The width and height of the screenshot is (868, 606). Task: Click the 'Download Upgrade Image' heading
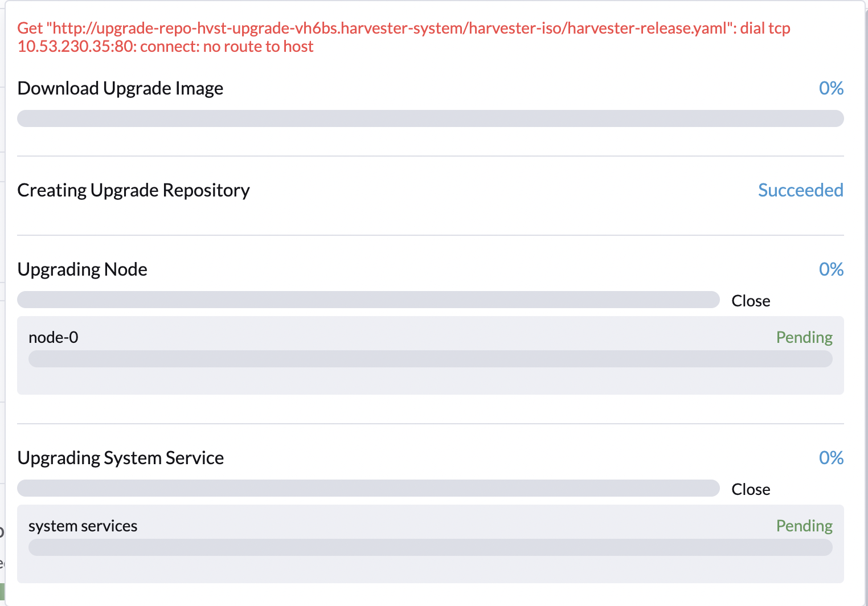120,88
